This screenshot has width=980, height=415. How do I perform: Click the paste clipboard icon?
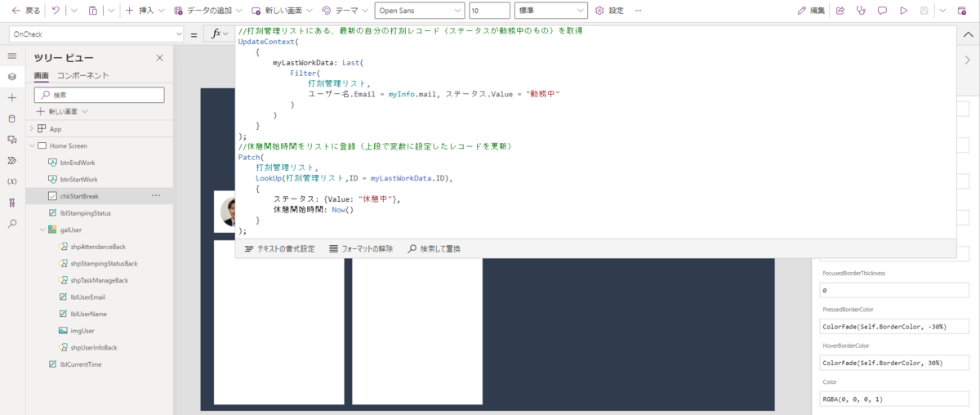(x=92, y=11)
